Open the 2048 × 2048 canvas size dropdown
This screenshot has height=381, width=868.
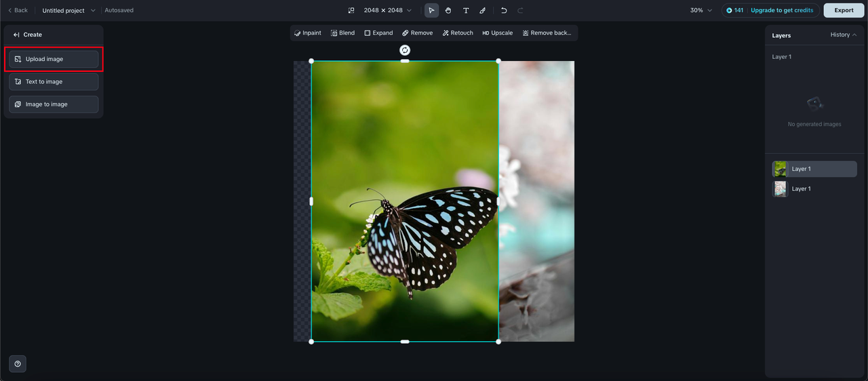pyautogui.click(x=388, y=10)
